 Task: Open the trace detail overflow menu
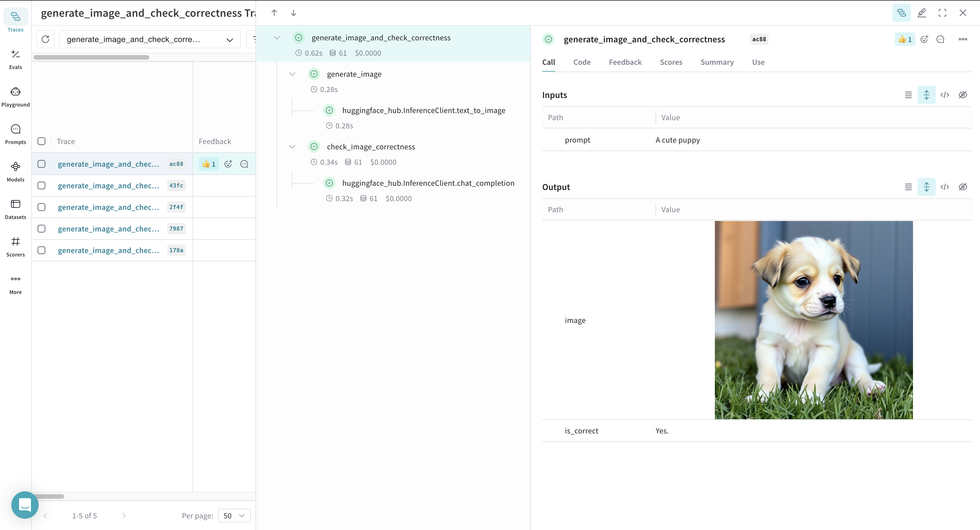[963, 39]
